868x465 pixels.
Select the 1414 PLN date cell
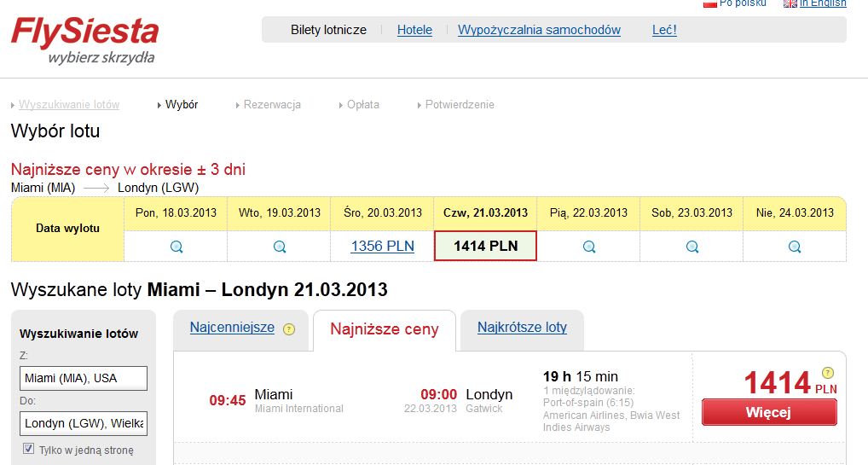[x=485, y=246]
